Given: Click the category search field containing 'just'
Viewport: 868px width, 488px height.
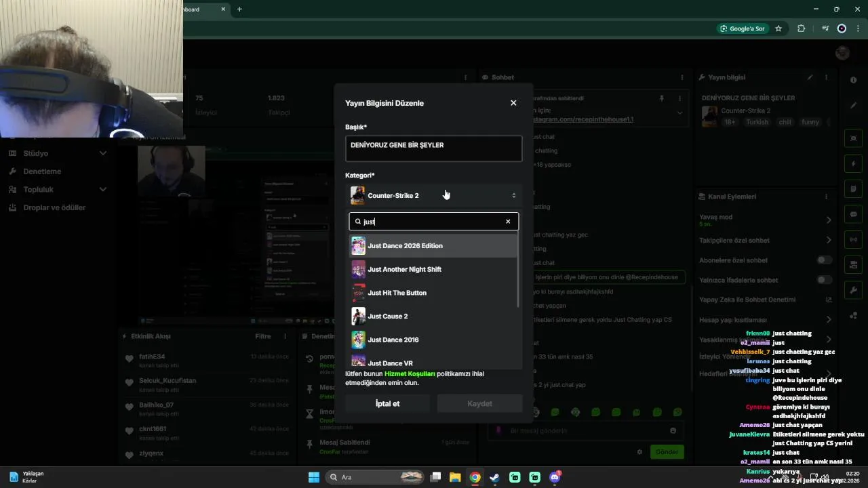Looking at the screenshot, I should click(434, 222).
